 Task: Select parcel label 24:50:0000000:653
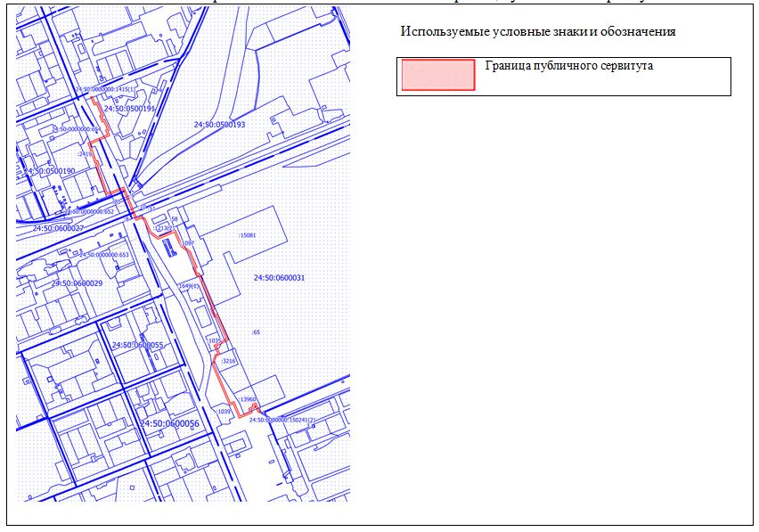[104, 255]
